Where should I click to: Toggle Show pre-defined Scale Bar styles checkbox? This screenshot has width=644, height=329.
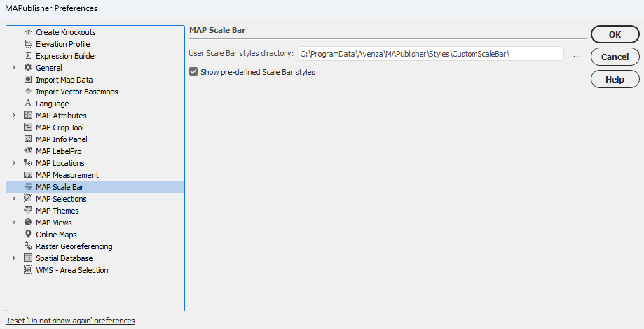pyautogui.click(x=193, y=72)
